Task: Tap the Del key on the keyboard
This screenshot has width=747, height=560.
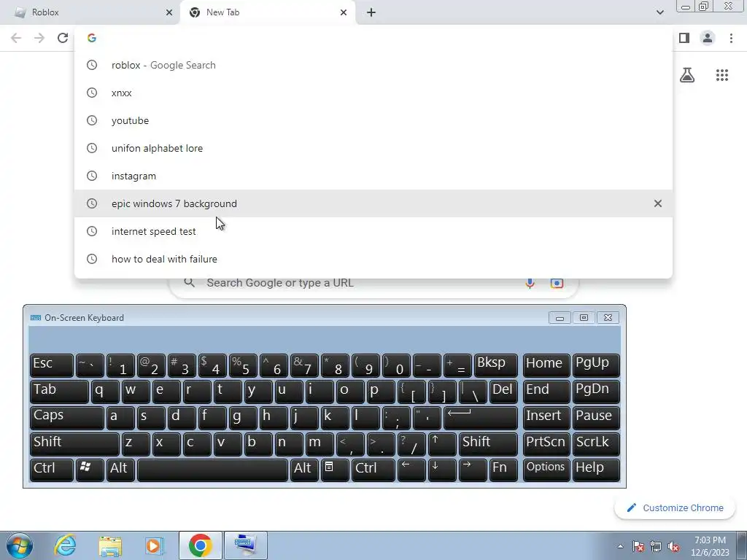Action: click(503, 392)
